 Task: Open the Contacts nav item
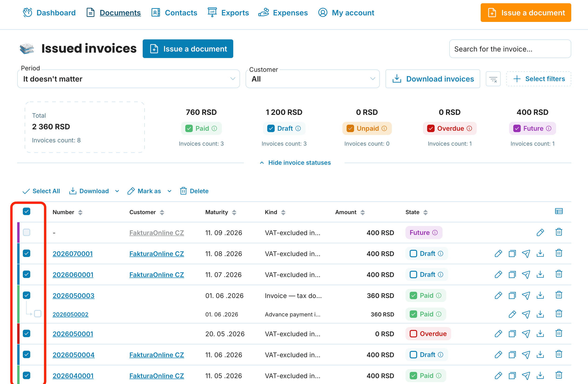174,13
